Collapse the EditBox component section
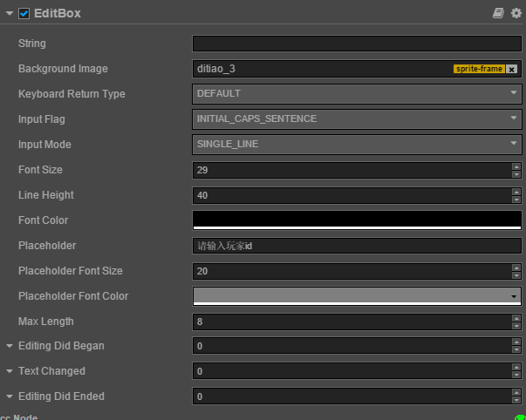The image size is (526, 420). click(10, 14)
